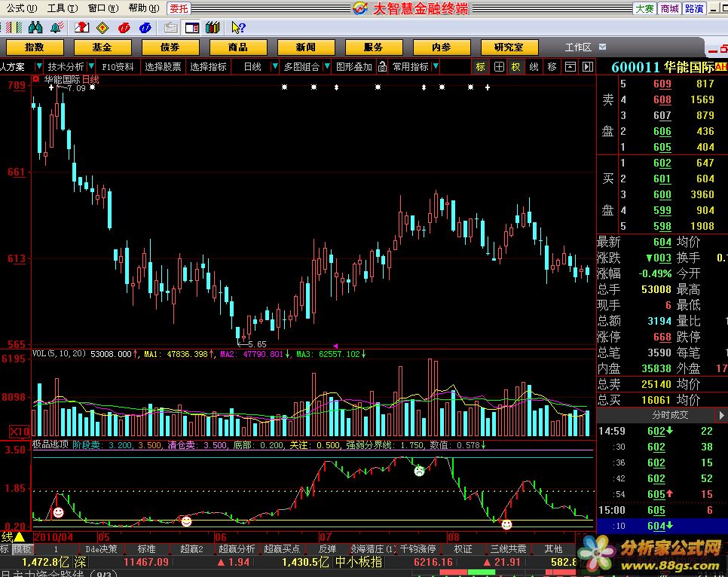Click the yellow triangle next to 线
This screenshot has height=577, width=728.
(19, 538)
